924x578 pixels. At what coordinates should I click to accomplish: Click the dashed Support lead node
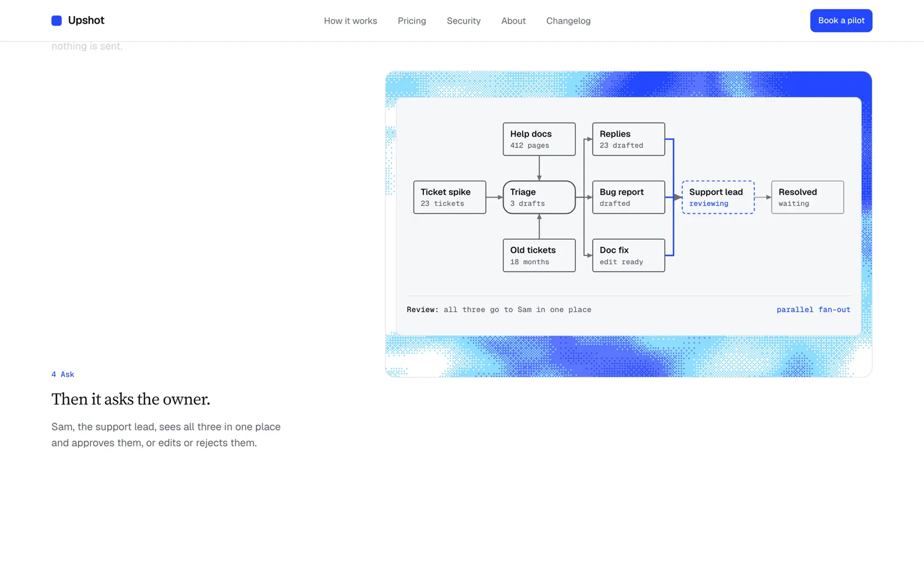tap(718, 197)
